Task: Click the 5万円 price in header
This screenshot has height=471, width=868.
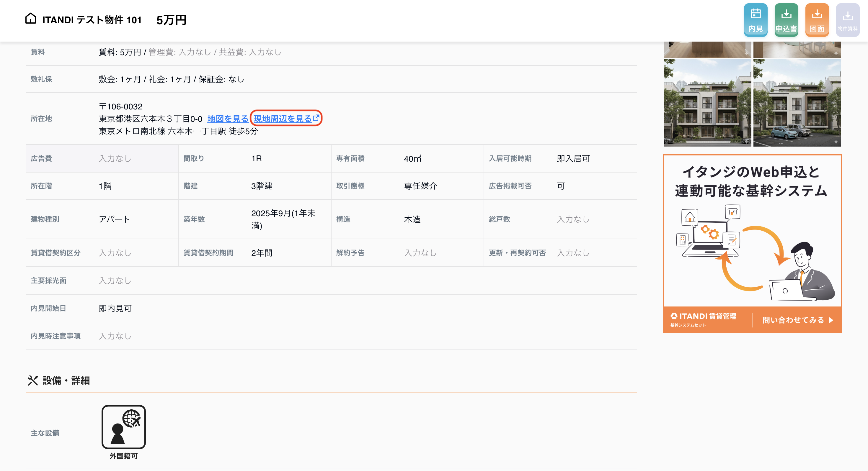Action: coord(171,20)
